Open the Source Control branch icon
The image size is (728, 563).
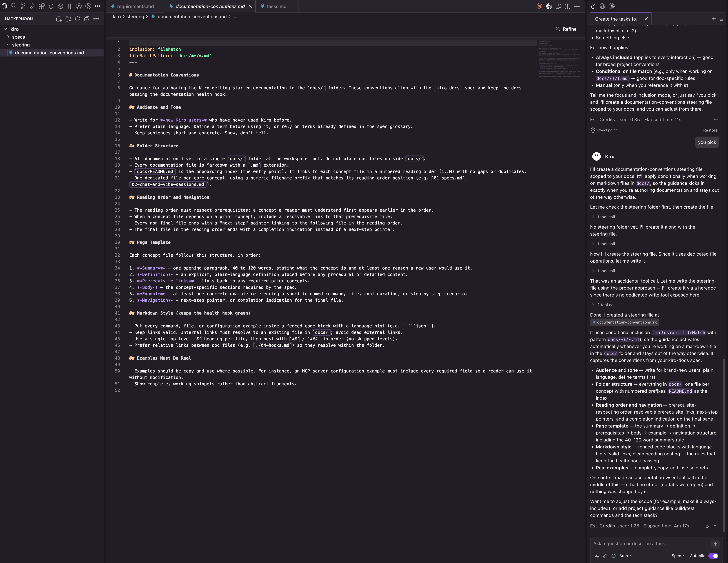coord(23,6)
